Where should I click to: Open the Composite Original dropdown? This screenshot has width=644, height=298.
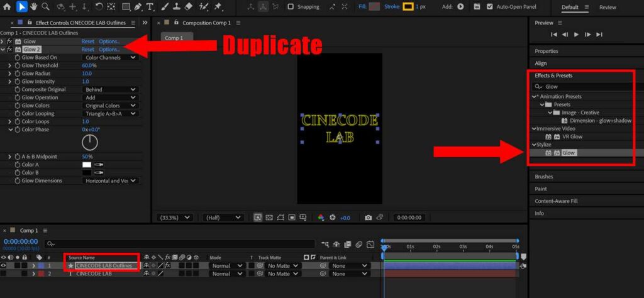pyautogui.click(x=110, y=89)
